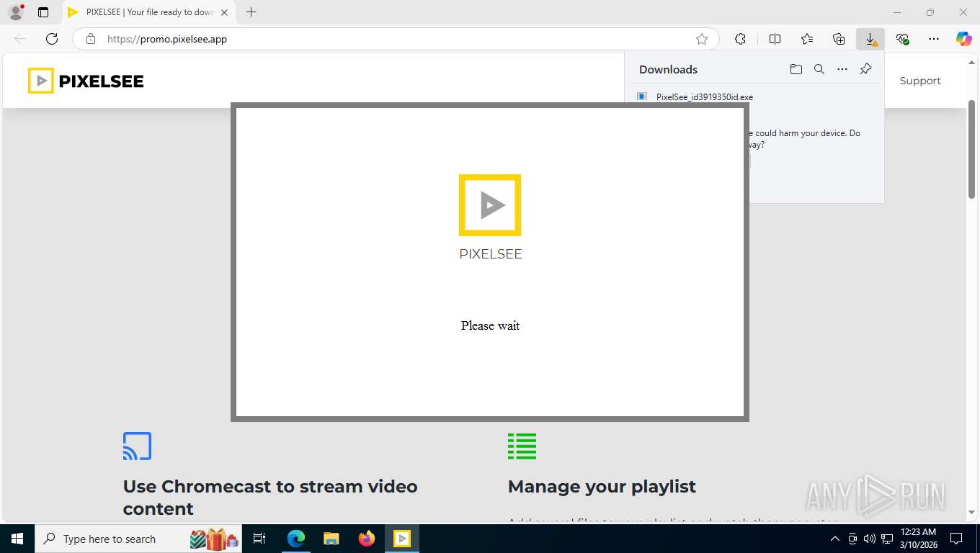Open PixelSee app on taskbar
Screen dimensions: 980x553
point(402,539)
